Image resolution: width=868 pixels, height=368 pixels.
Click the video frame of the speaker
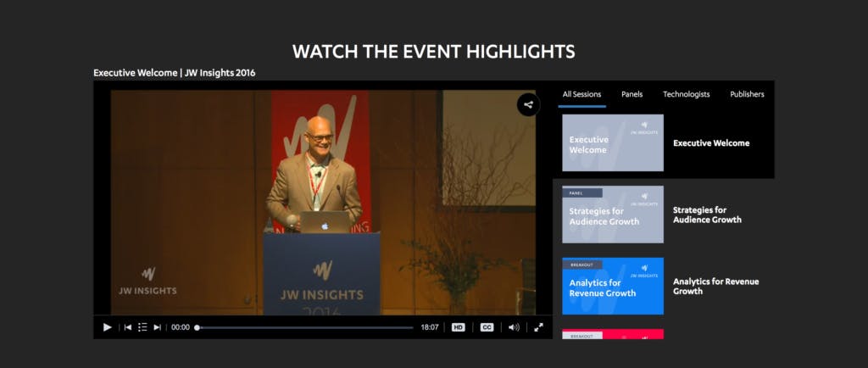coord(323,203)
